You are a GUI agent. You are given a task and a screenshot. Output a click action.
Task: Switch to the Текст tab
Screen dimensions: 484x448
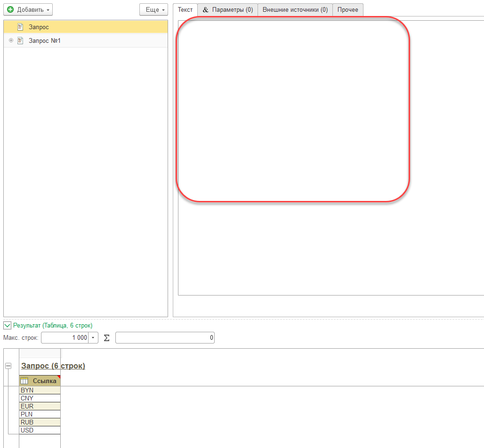[x=185, y=9]
